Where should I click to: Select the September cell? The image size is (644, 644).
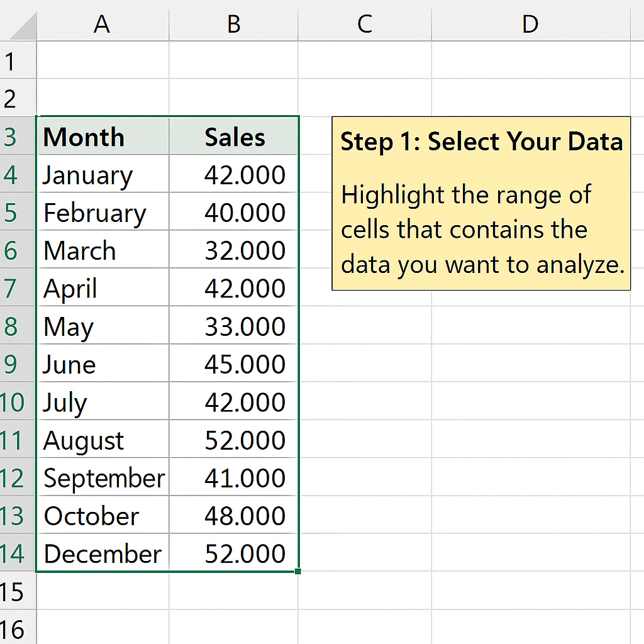click(103, 477)
